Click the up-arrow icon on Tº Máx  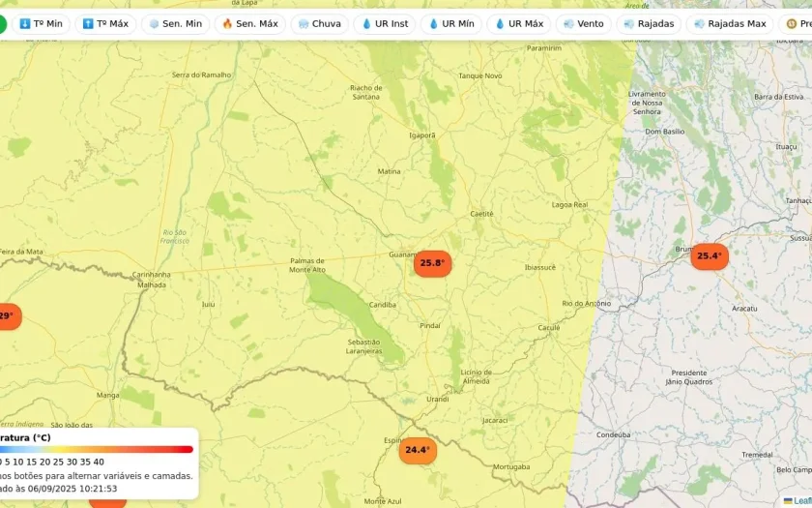[x=88, y=24]
